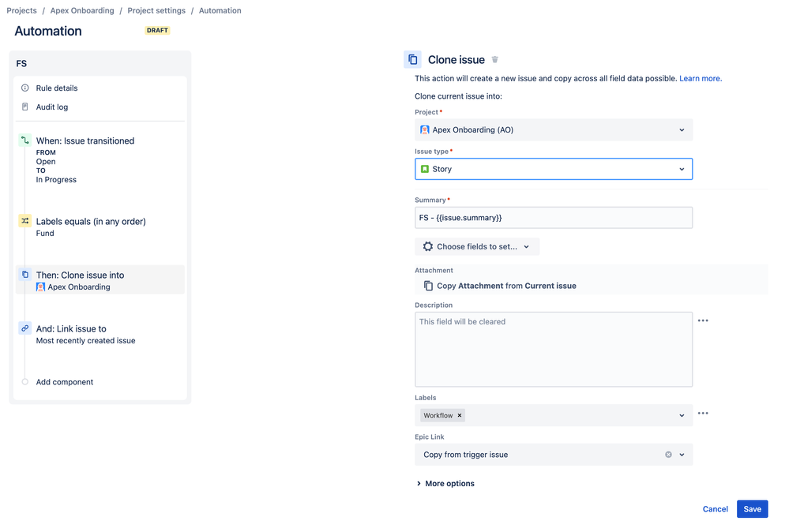Click the Rule details info icon

[x=25, y=88]
